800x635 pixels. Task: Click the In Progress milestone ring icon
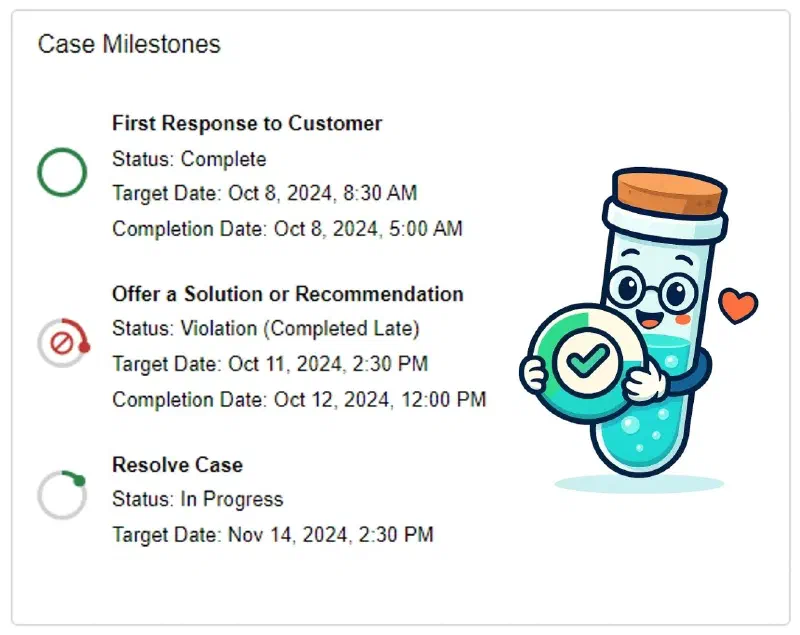62,495
